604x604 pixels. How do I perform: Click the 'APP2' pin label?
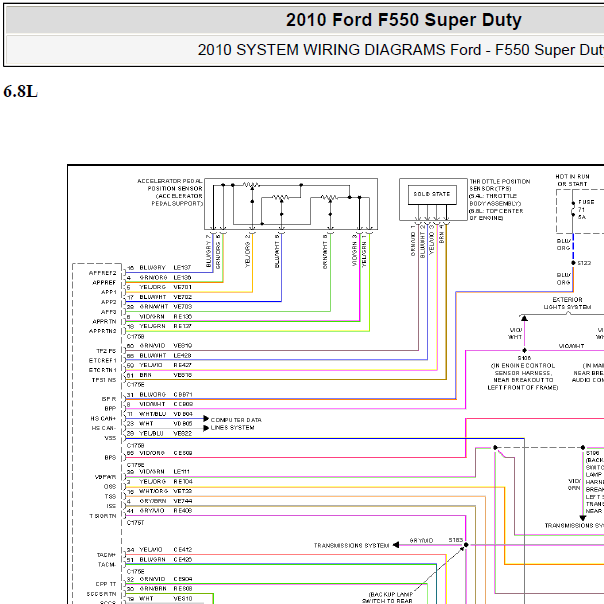coord(109,302)
